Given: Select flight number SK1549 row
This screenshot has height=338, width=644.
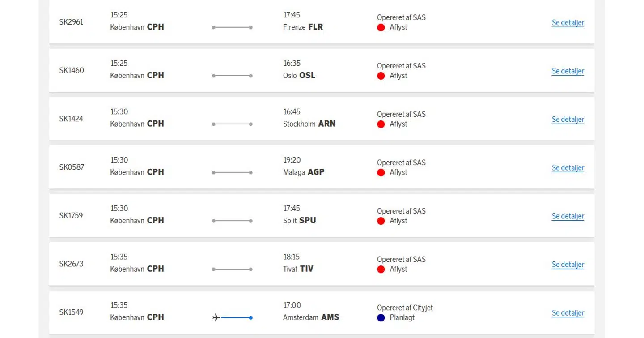Looking at the screenshot, I should click(72, 312).
